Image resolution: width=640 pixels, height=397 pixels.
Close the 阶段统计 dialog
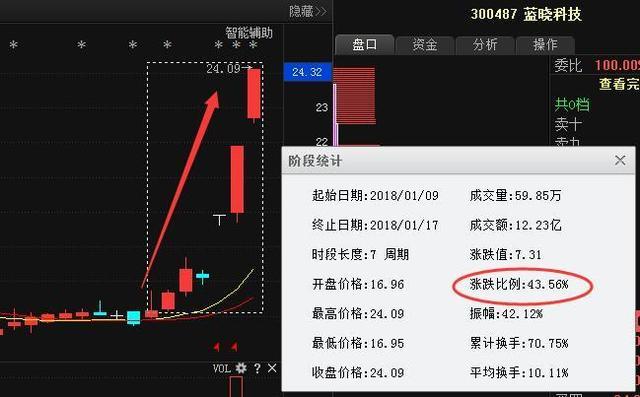[x=620, y=160]
